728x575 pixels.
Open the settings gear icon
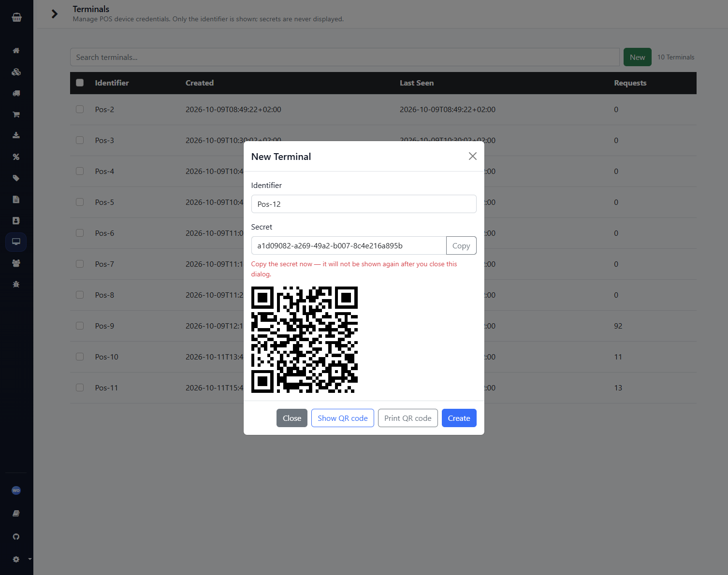(16, 559)
